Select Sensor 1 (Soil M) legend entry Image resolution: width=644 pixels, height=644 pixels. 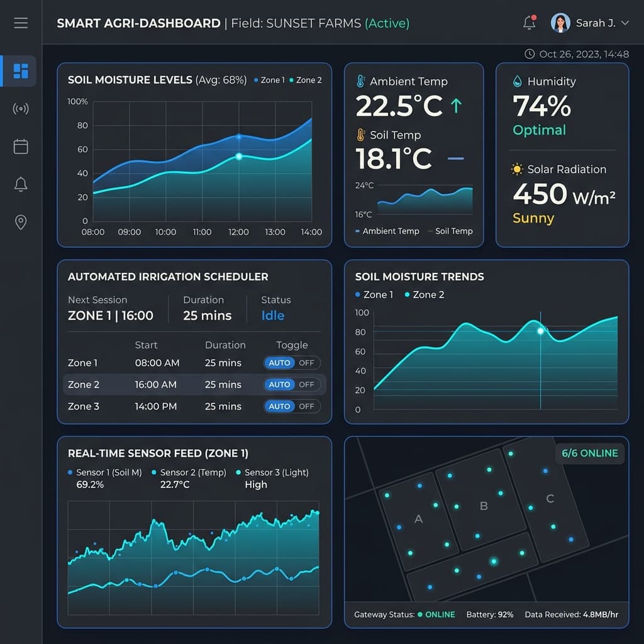pyautogui.click(x=105, y=472)
